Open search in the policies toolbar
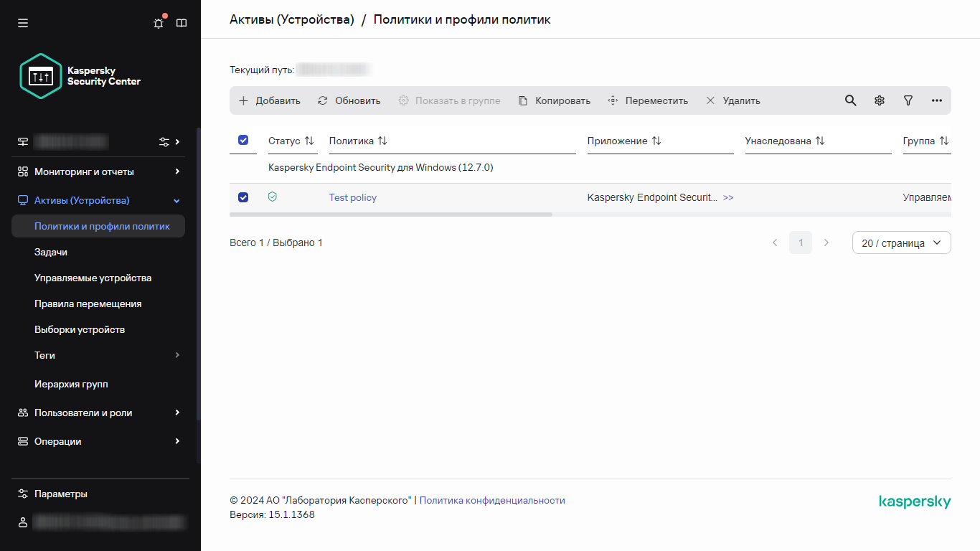The image size is (980, 551). point(850,100)
